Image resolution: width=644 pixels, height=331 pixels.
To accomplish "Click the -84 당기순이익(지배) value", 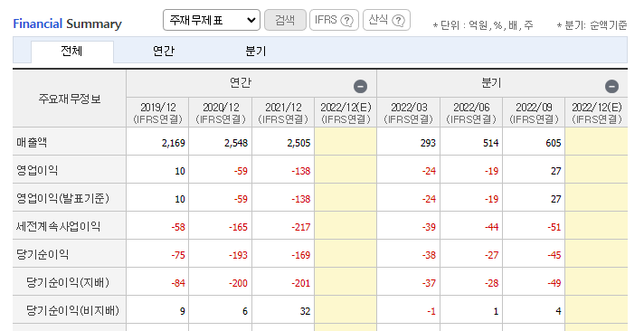I will [178, 283].
